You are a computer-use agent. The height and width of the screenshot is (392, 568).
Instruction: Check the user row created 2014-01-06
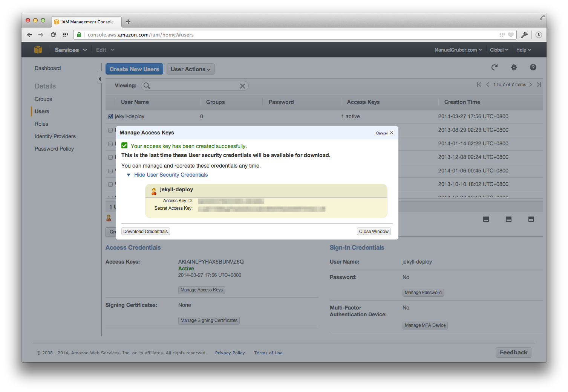click(110, 171)
